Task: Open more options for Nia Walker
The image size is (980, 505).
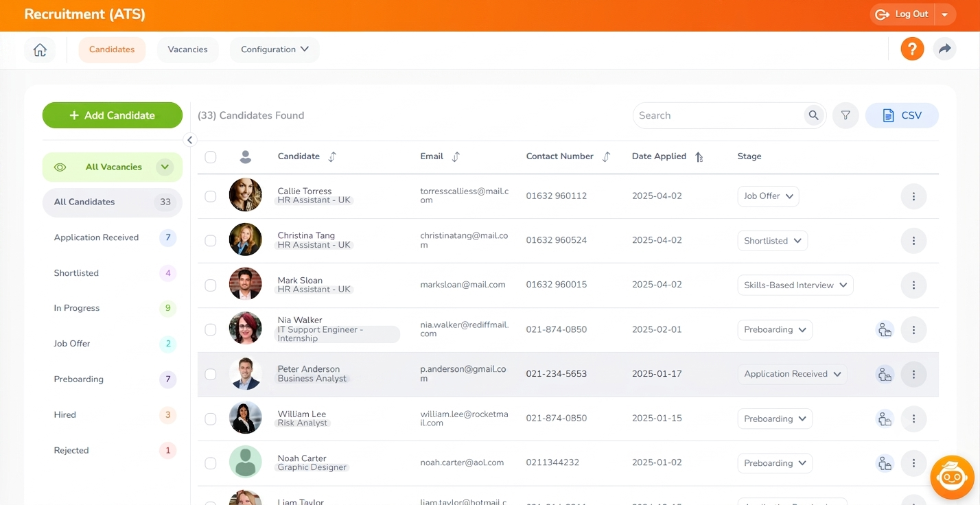Action: [x=913, y=330]
